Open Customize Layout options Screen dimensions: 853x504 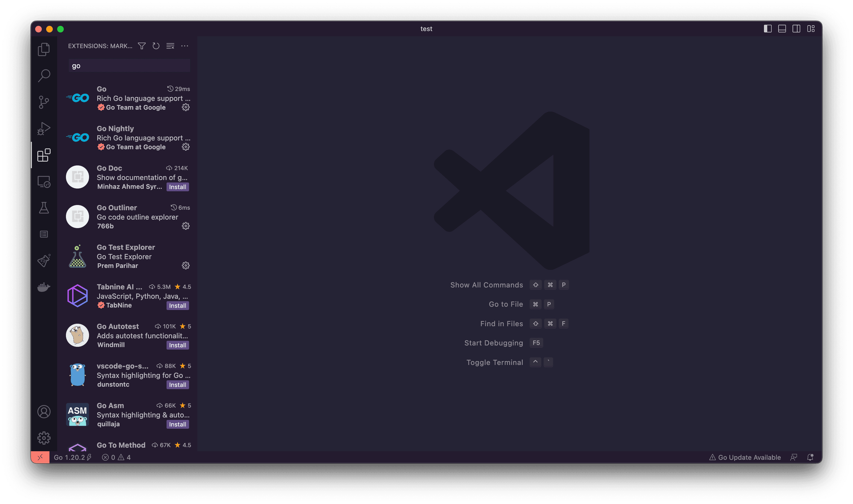[x=811, y=29]
